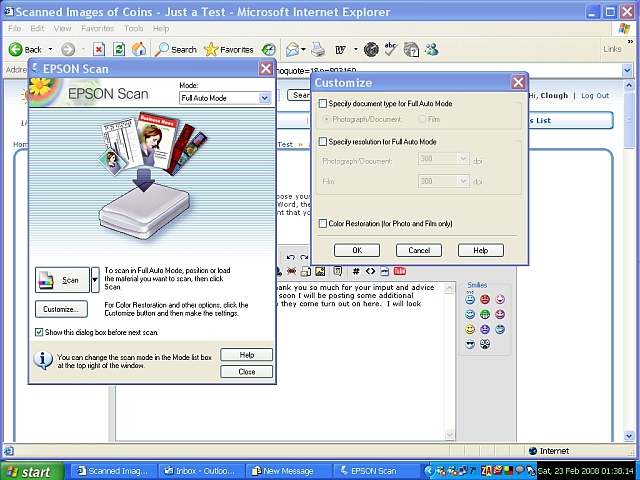Screen dimensions: 640x480
Task: Click the spell check abc icon
Action: click(391, 49)
